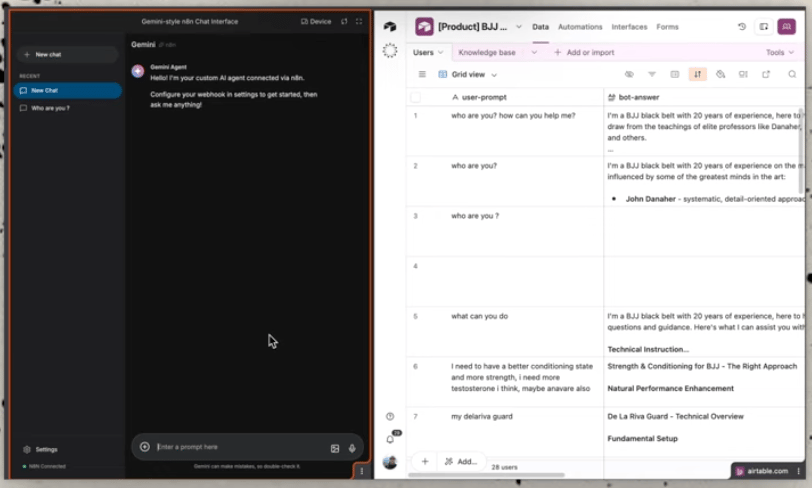Click the New chat button

[67, 54]
